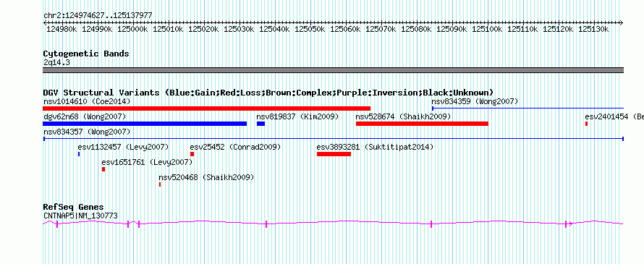This screenshot has width=644, height=264.
Task: Click the 124980k ruler tick label
Action: [62, 29]
